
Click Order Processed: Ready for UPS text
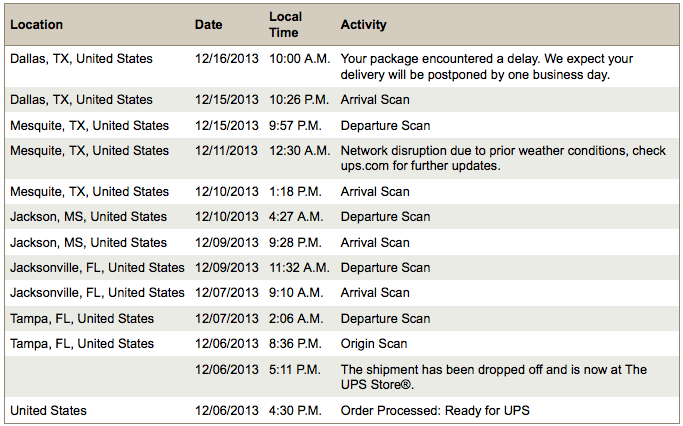(435, 410)
